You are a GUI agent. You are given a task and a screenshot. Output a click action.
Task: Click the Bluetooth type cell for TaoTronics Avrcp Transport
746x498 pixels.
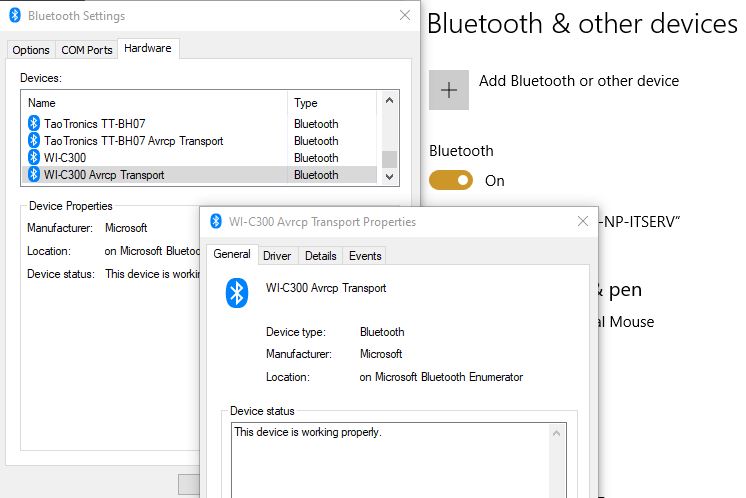316,141
